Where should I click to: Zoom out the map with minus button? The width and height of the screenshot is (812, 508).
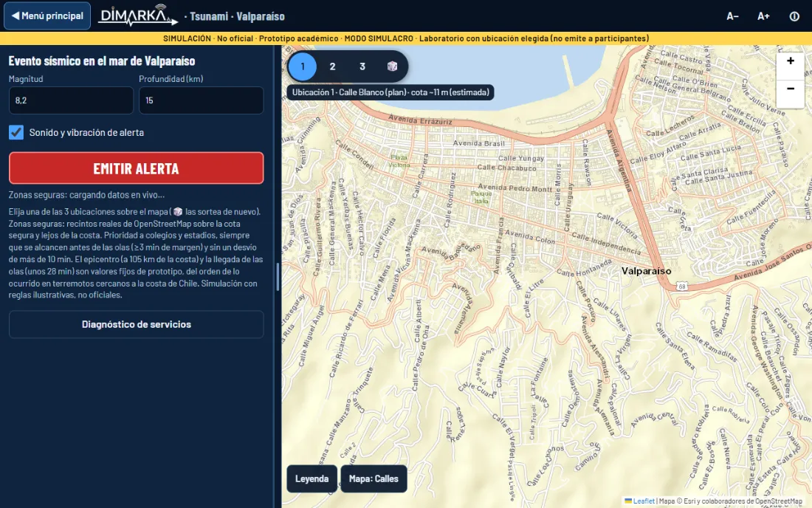(x=791, y=89)
